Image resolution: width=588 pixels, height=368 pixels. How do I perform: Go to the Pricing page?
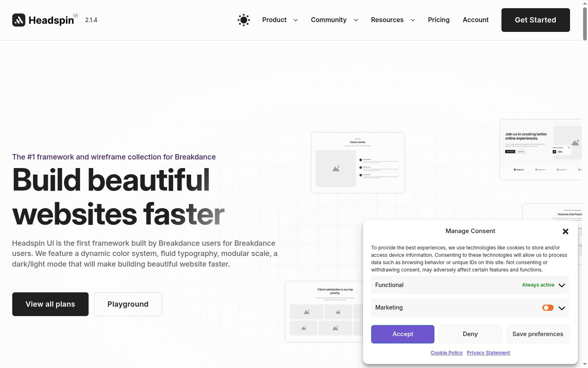[439, 20]
